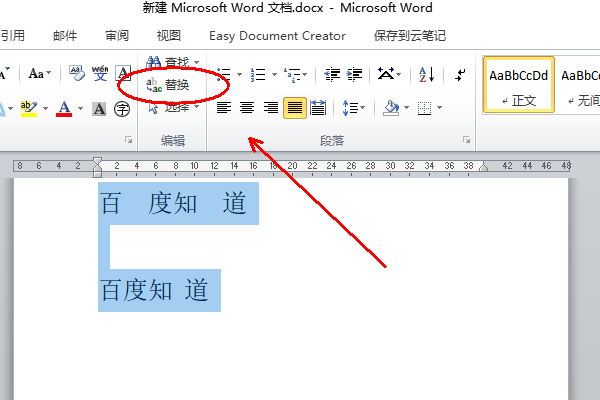Expand the 查找 dropdown arrow
This screenshot has width=600, height=400.
point(196,62)
